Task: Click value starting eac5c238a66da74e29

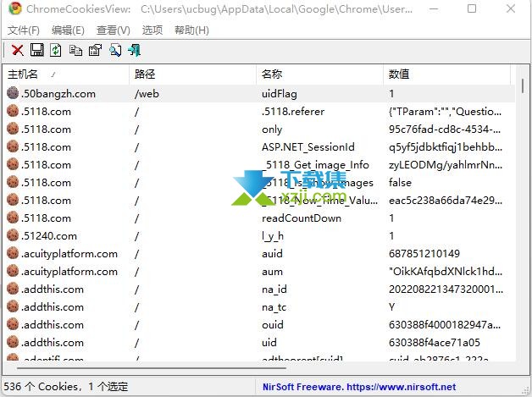Action: (x=446, y=200)
